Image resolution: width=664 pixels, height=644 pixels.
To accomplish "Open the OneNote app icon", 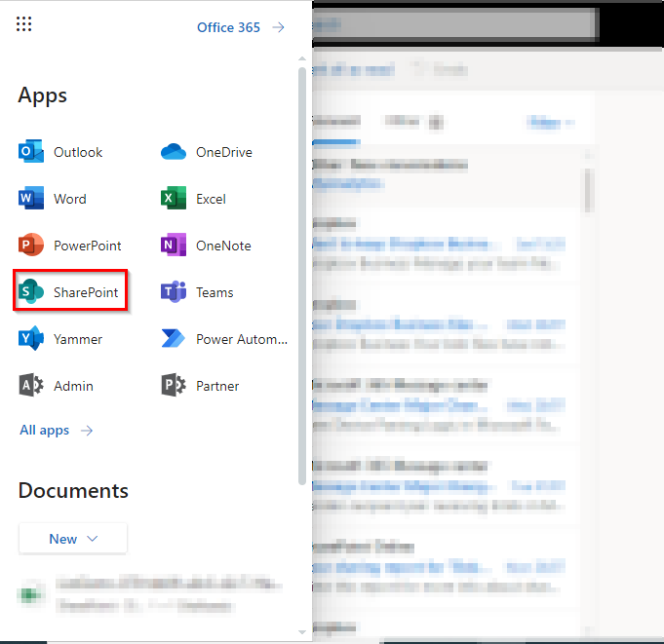I will pos(174,245).
